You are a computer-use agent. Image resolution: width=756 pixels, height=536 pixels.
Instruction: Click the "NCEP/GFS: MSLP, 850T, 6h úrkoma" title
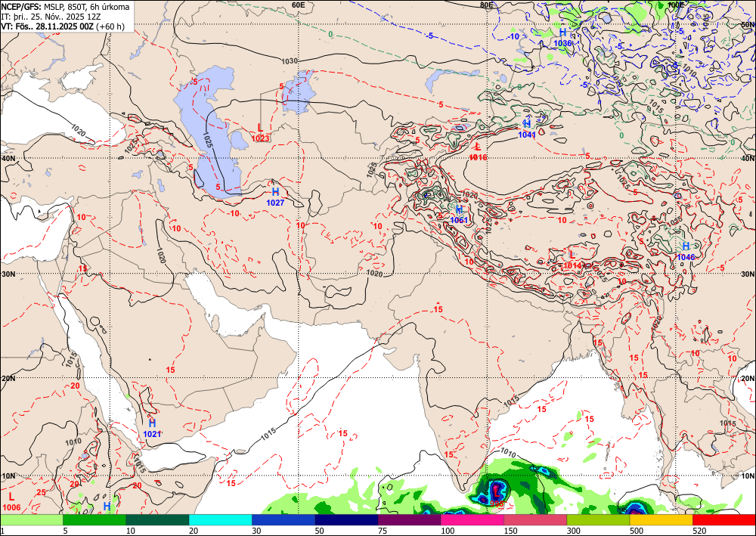coord(65,7)
